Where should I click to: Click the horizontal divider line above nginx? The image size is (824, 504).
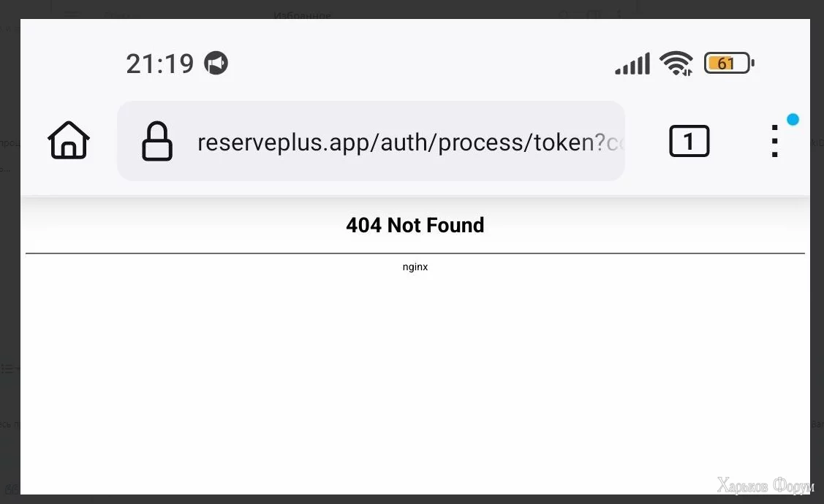[x=415, y=253]
